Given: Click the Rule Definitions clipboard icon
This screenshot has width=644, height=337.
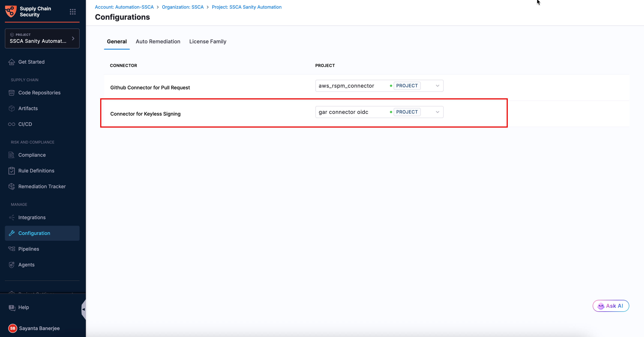Looking at the screenshot, I should coord(11,171).
